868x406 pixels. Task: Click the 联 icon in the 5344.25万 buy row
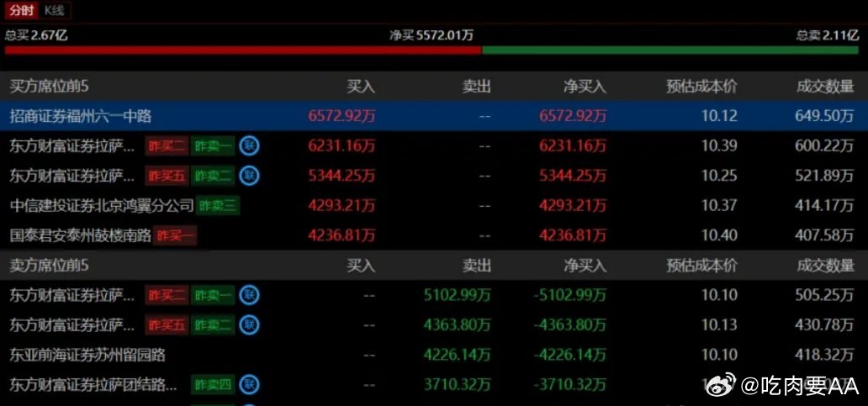(249, 176)
